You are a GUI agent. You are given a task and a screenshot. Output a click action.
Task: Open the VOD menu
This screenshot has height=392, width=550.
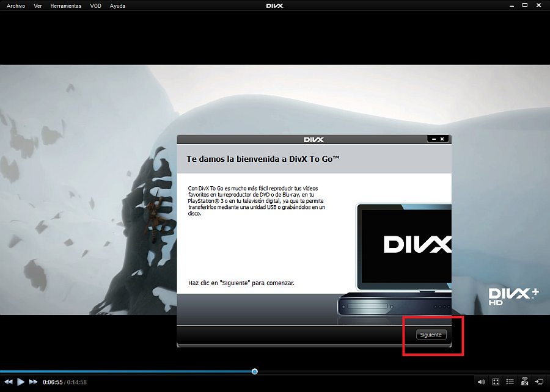pos(95,6)
